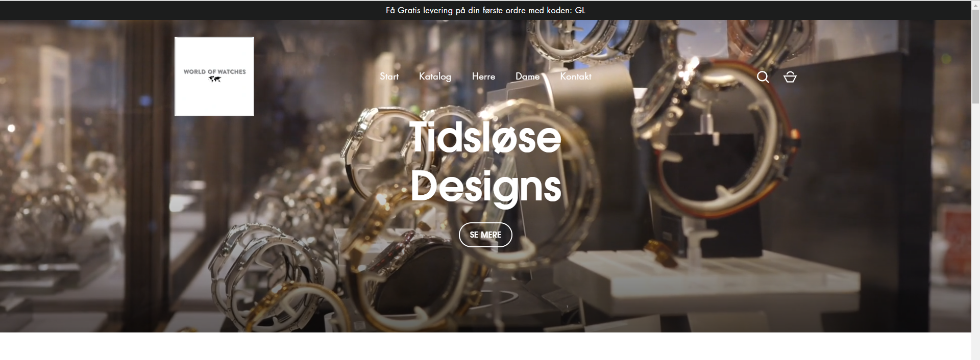Image resolution: width=980 pixels, height=360 pixels.
Task: Open the shopping basket icon
Action: point(790,76)
